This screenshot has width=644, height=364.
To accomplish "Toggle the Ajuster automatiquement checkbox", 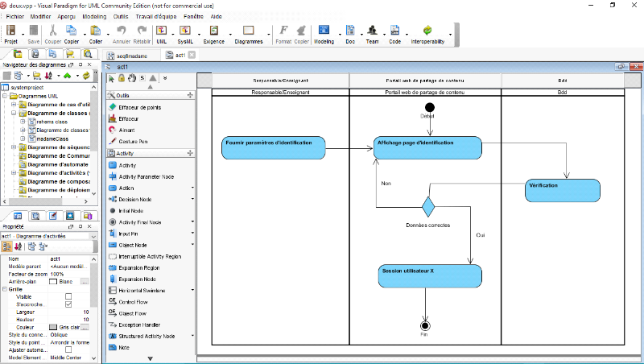I will click(68, 350).
